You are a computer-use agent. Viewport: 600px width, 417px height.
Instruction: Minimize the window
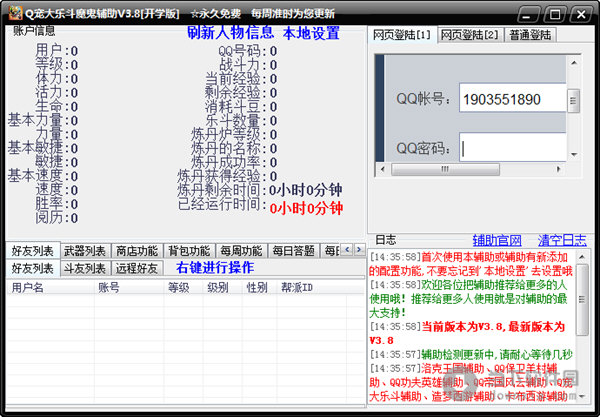[x=528, y=15]
